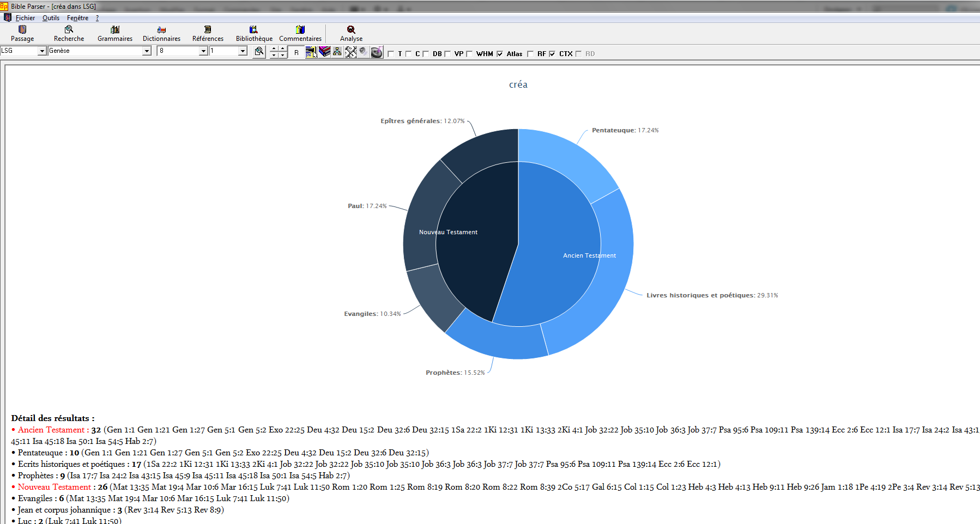Click 'Détail des résultats :' heading
Screen dimensions: 980x524
(53, 418)
